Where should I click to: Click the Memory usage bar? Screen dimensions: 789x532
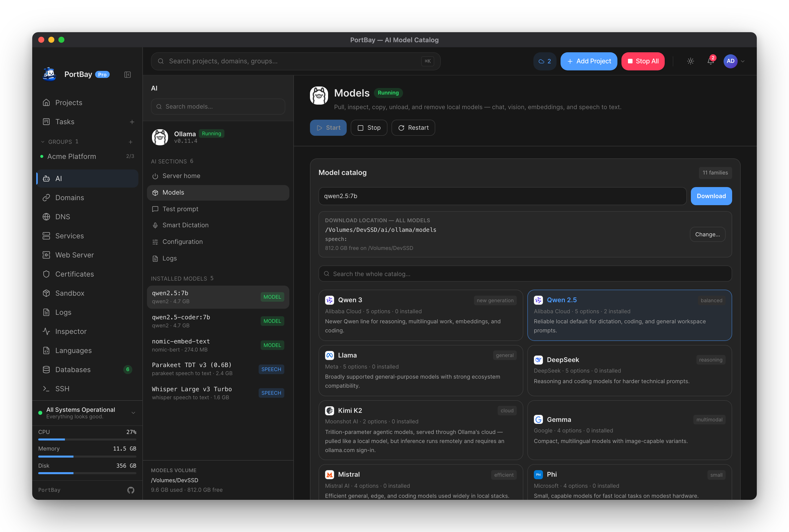pyautogui.click(x=87, y=456)
